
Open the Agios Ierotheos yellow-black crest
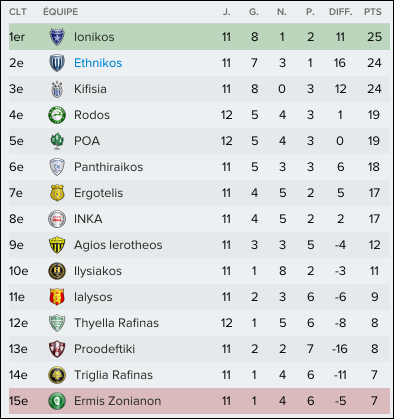57,245
